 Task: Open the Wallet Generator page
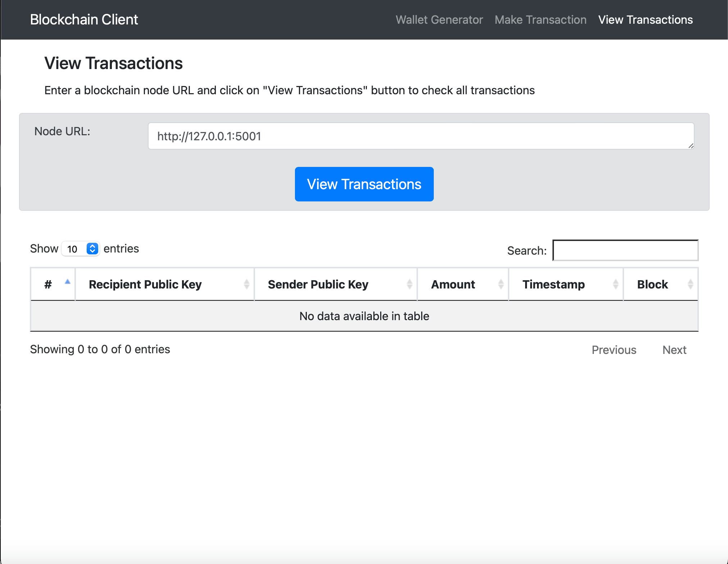[439, 20]
